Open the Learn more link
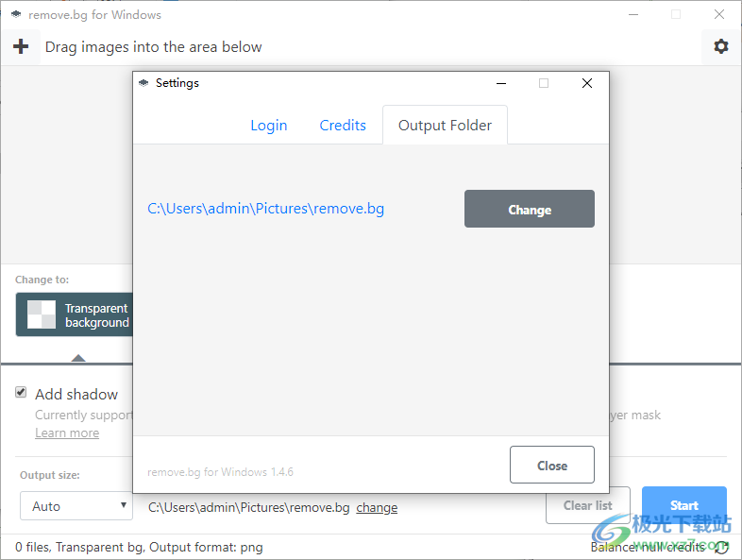742x560 pixels. [67, 433]
